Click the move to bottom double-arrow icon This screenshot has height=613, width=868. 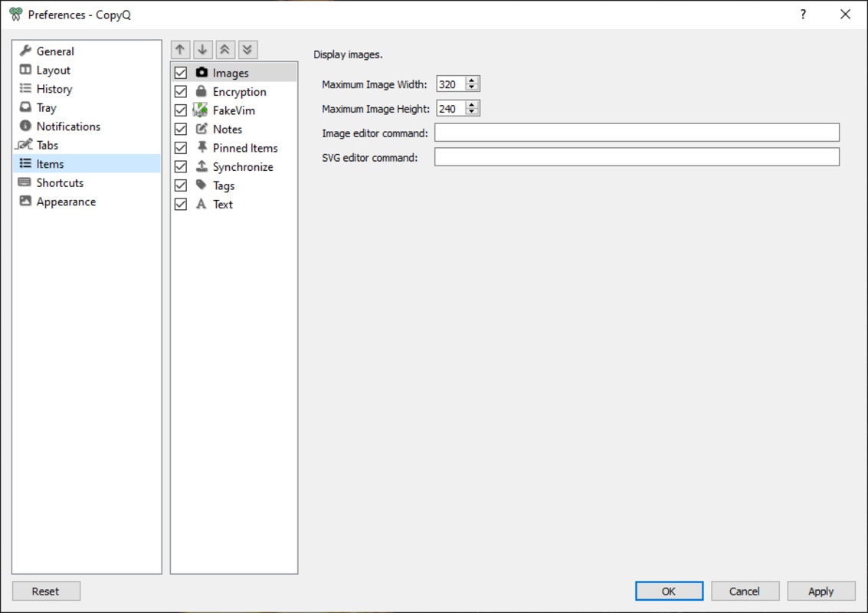247,50
